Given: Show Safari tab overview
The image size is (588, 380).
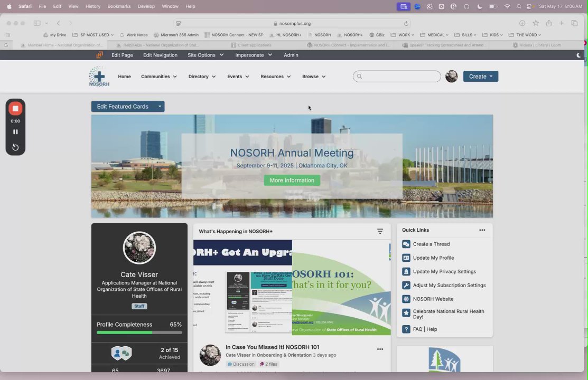Looking at the screenshot, I should (574, 23).
